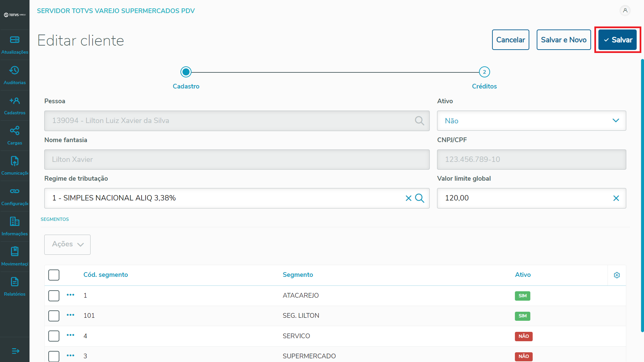Select the Cadastro step

click(x=186, y=72)
